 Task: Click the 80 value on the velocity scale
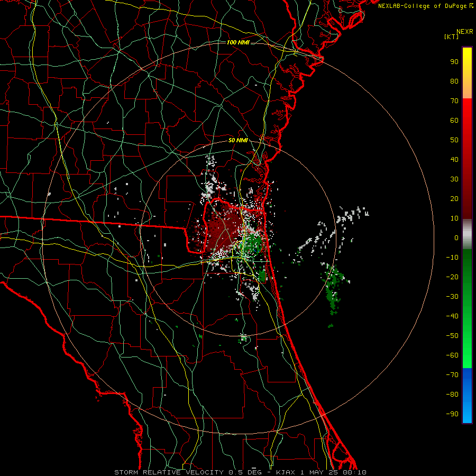click(454, 81)
